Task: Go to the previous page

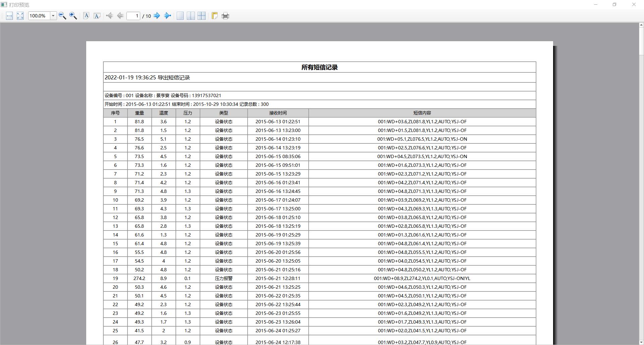Action: point(120,16)
